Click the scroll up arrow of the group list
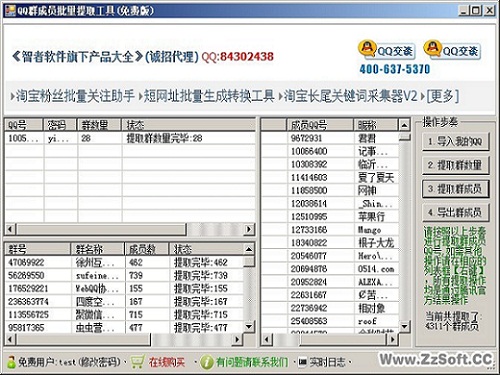500x375 pixels. [249, 249]
